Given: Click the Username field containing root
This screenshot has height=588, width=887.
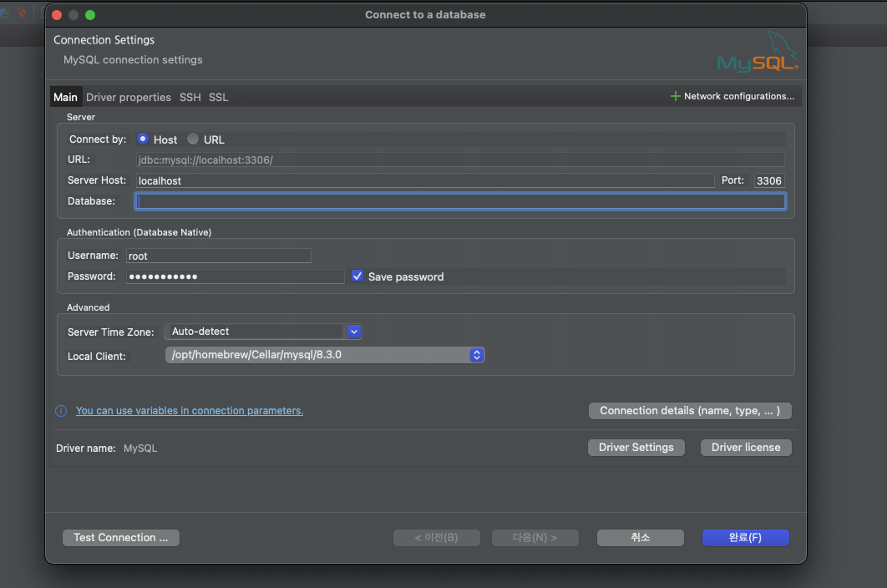Looking at the screenshot, I should point(218,256).
